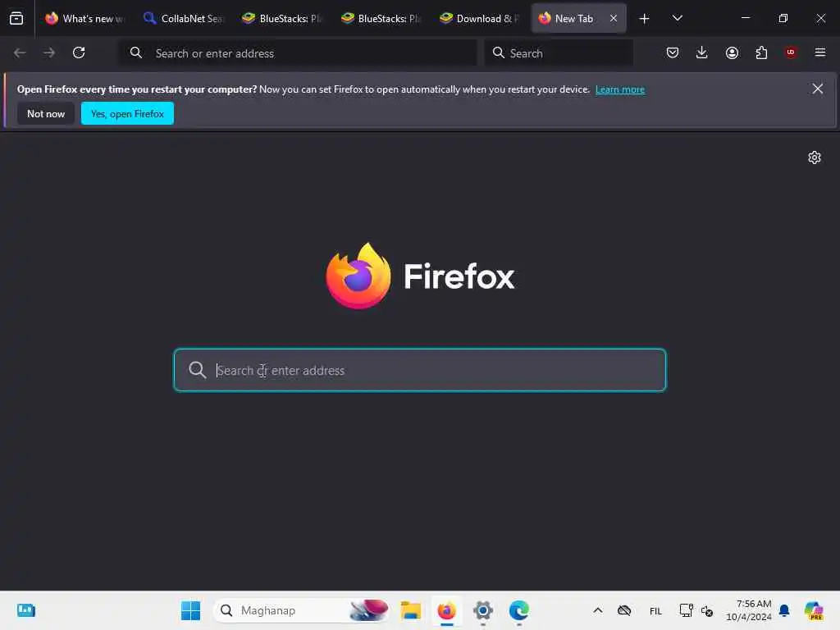This screenshot has height=630, width=840.
Task: Select the second BlueStacks tab
Action: [381, 18]
